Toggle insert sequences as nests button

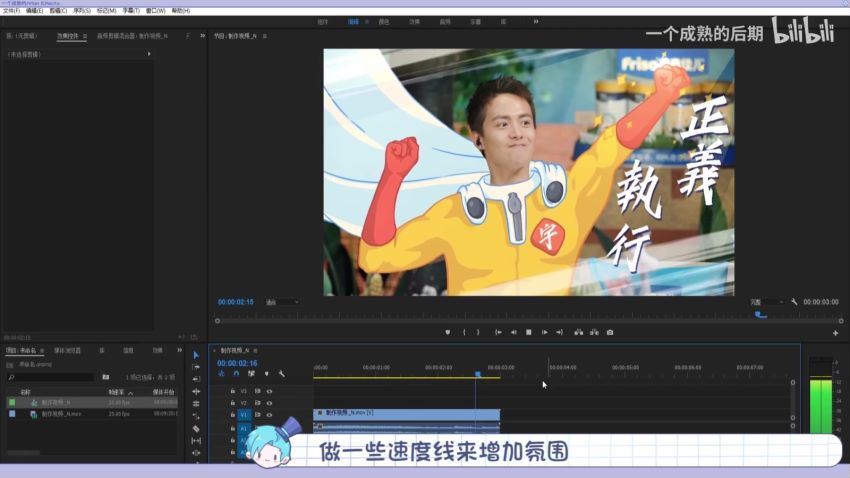click(x=221, y=374)
